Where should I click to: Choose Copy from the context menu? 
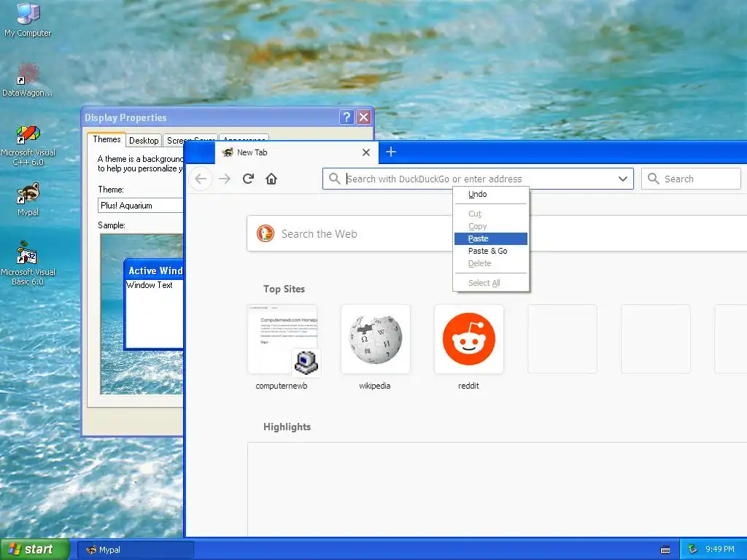pos(491,226)
